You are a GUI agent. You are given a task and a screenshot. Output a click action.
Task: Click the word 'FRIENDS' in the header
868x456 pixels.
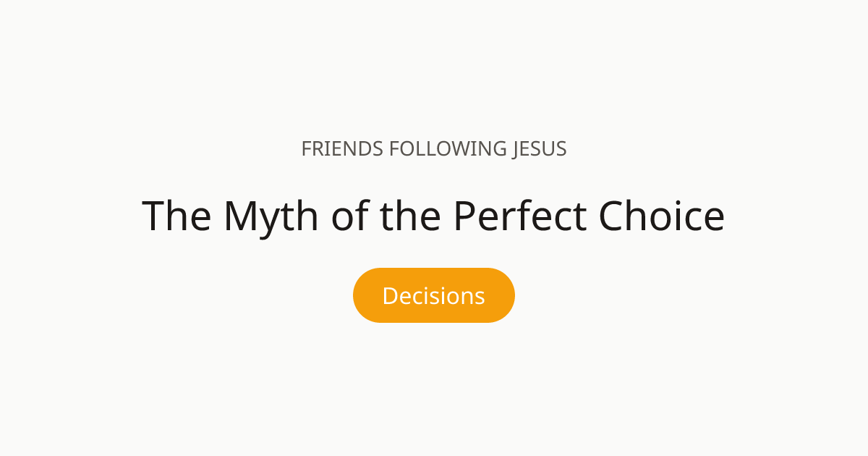point(341,149)
